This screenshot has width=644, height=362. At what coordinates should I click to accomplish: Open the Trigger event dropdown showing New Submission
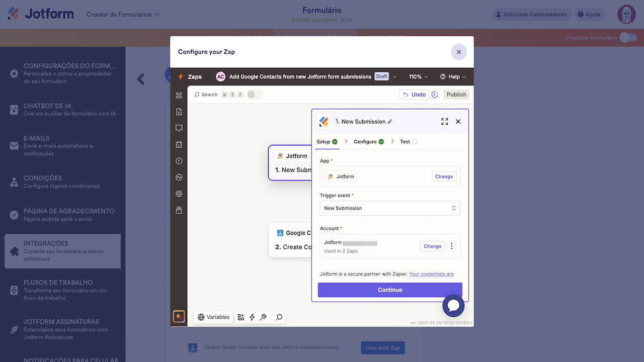tap(390, 208)
